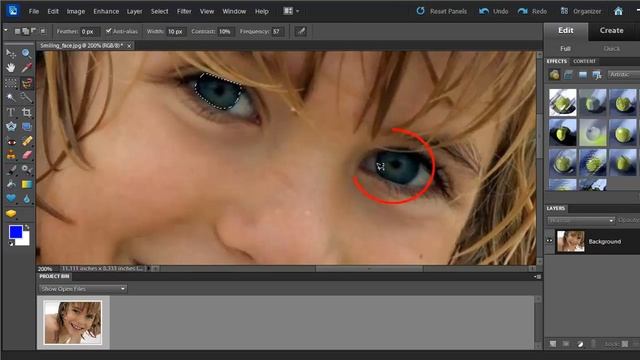Open the Filter menu
This screenshot has width=640, height=360.
tap(184, 11)
